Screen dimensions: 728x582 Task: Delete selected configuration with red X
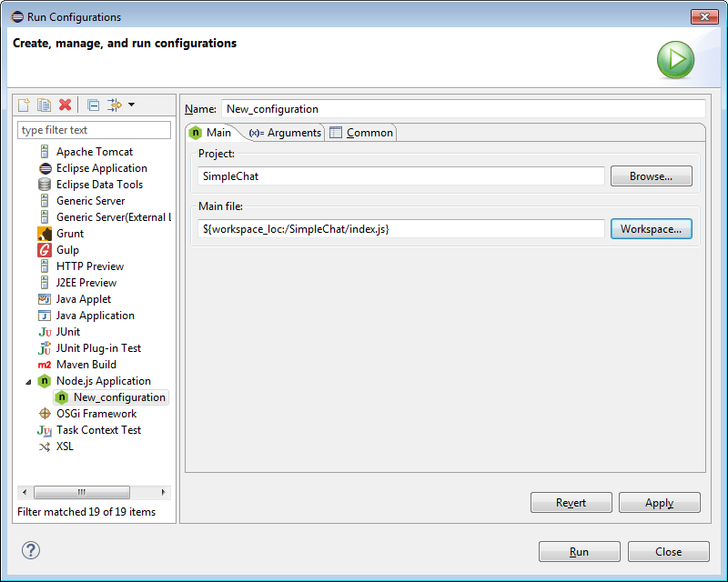65,105
